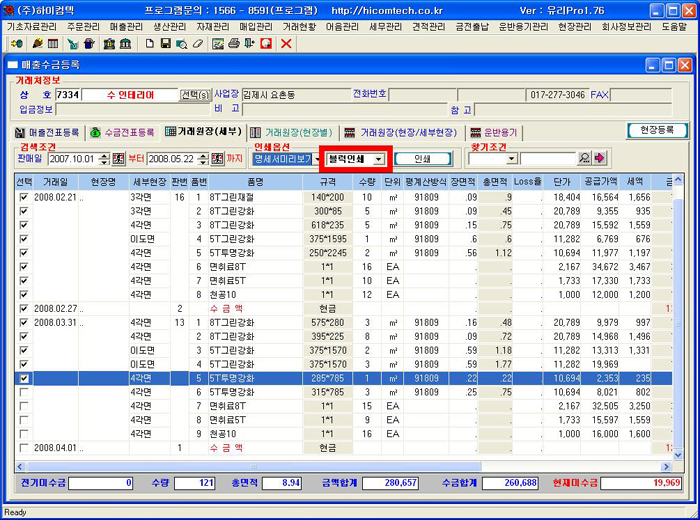The image size is (700, 520).
Task: Click the red square toolbar icon
Action: coord(266,44)
